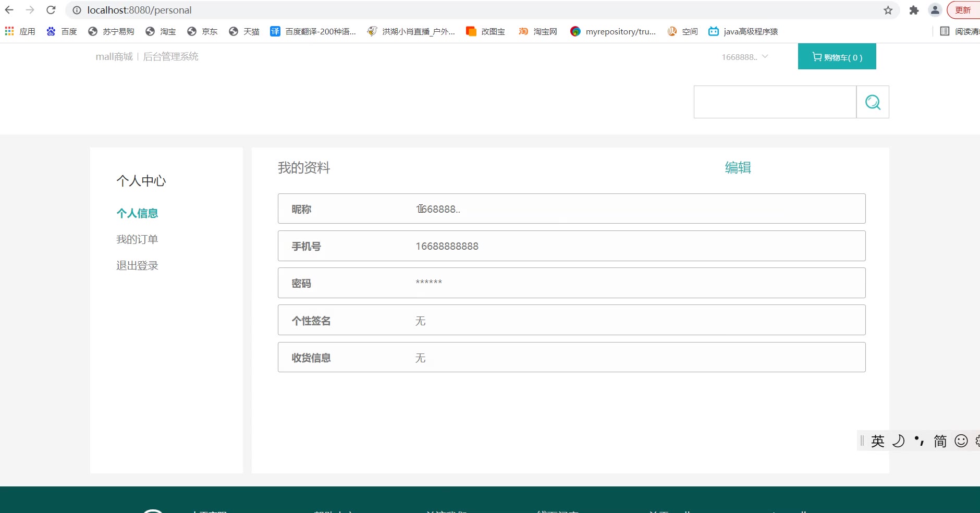980x513 pixels.
Task: Switch IME language with 英 icon
Action: click(878, 441)
